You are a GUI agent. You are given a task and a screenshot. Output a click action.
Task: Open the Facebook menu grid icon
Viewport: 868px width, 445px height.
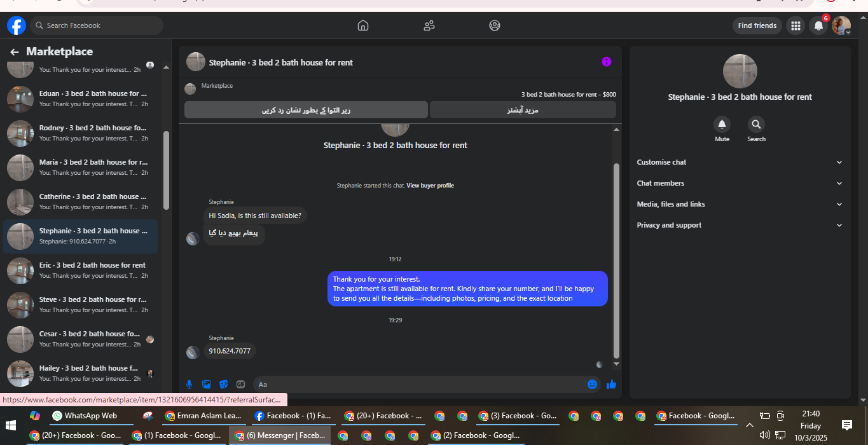(x=795, y=25)
